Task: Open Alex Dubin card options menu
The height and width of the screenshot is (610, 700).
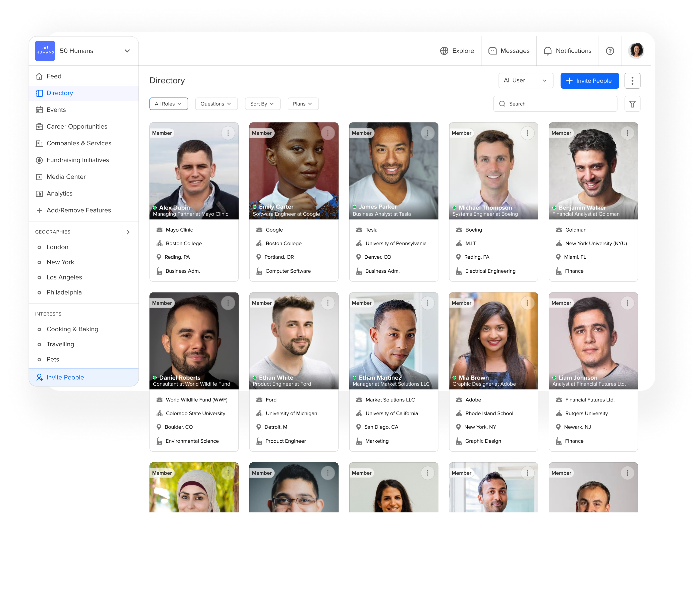Action: (228, 133)
